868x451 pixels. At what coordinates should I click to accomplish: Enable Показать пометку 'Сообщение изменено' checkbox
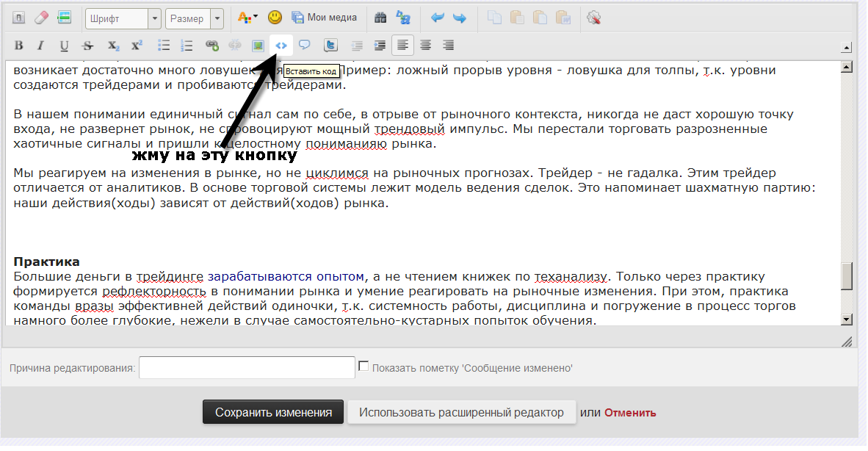(364, 366)
